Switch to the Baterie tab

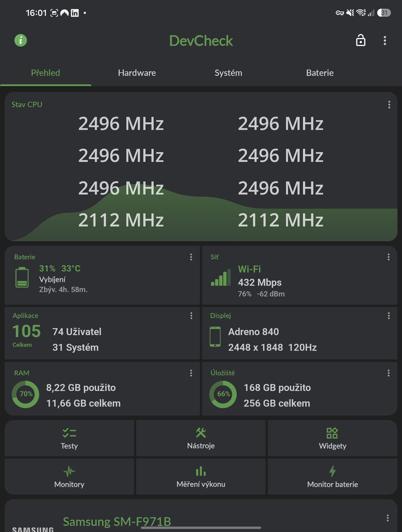(x=320, y=73)
